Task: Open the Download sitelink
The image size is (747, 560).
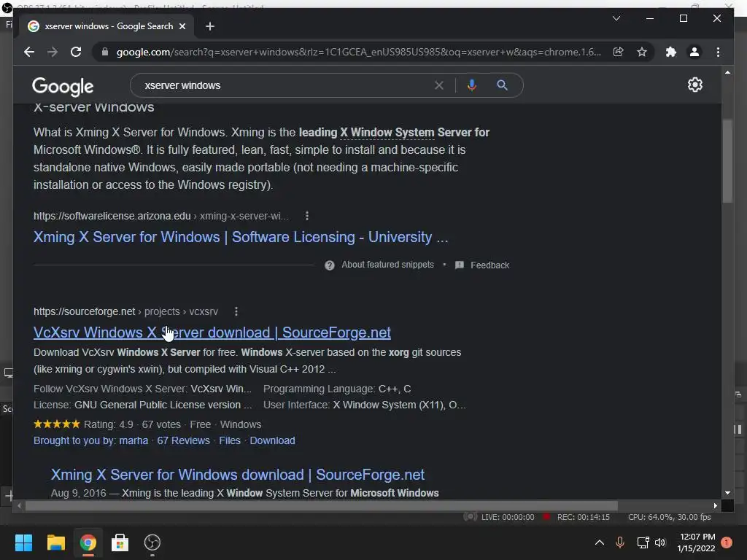Action: pyautogui.click(x=273, y=440)
